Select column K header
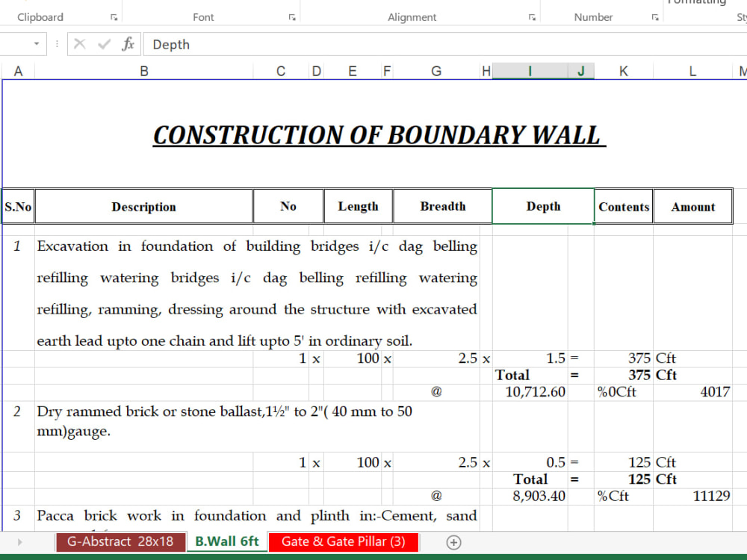Screen dimensions: 747x560 click(624, 72)
